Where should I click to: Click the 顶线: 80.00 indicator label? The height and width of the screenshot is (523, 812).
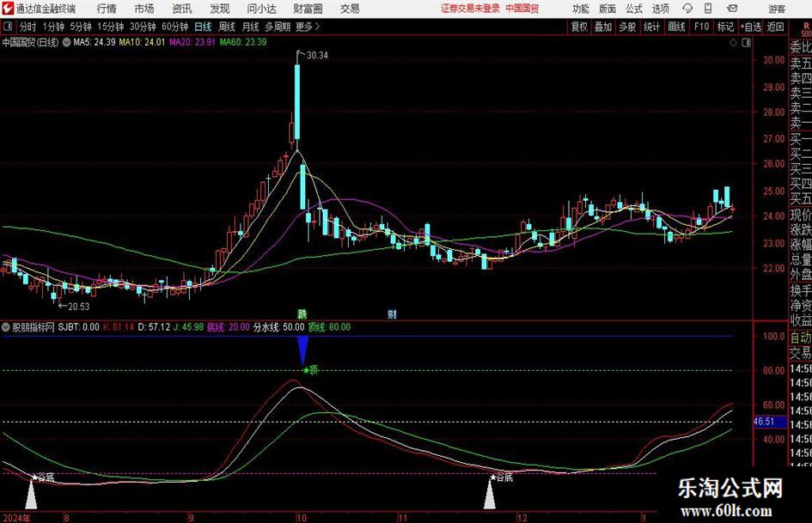coord(329,327)
